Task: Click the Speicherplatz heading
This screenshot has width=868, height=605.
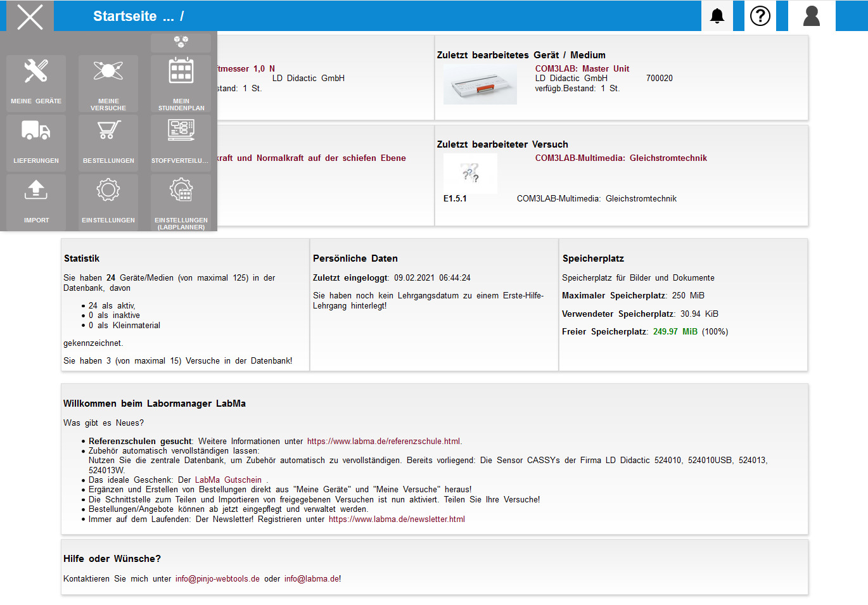Action: [593, 258]
